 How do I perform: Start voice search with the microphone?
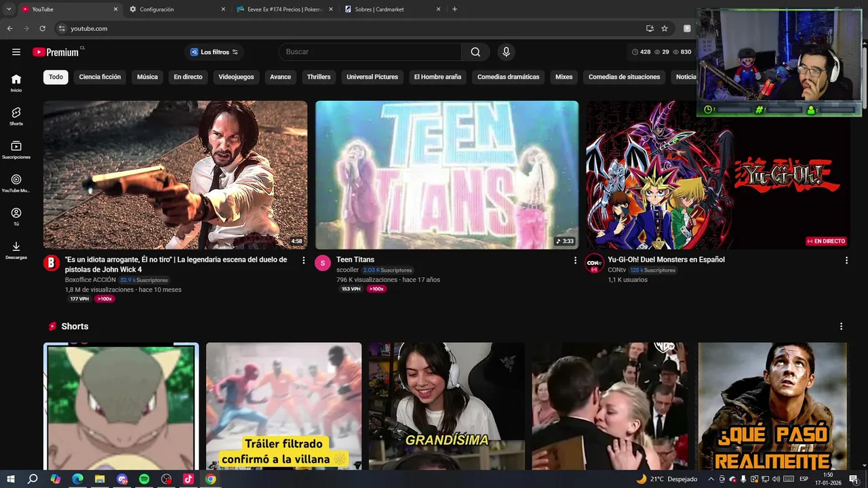pos(506,52)
